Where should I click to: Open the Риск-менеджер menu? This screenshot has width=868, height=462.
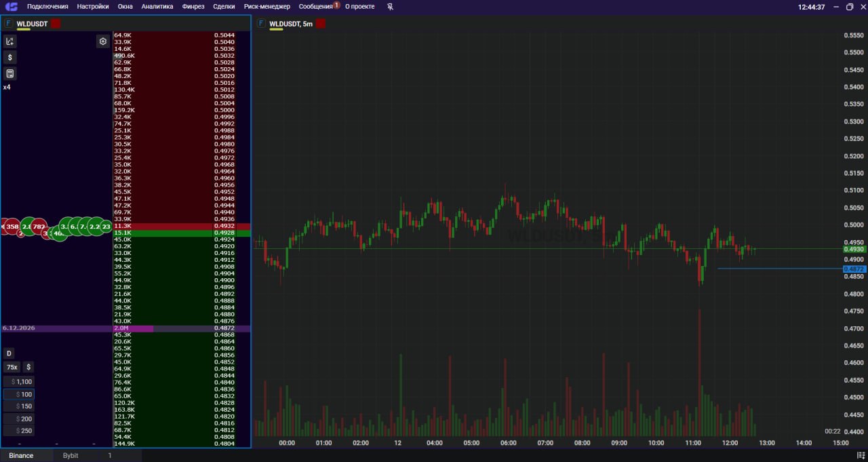click(267, 6)
